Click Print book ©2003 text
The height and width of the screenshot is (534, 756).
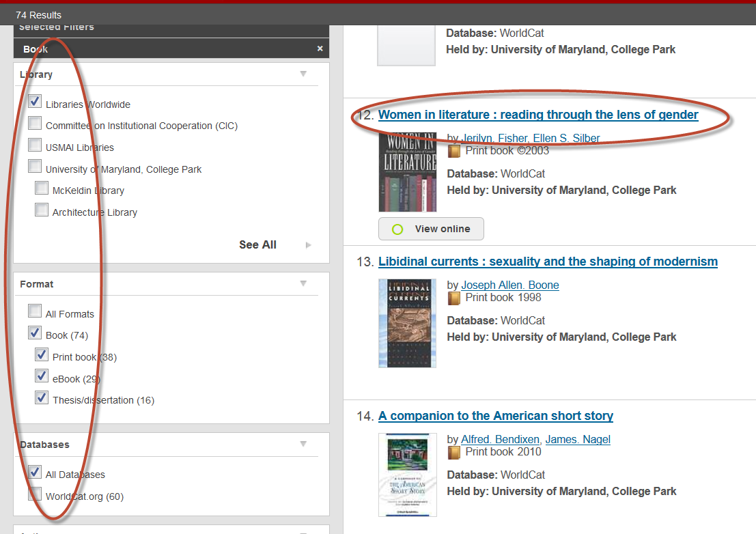507,151
